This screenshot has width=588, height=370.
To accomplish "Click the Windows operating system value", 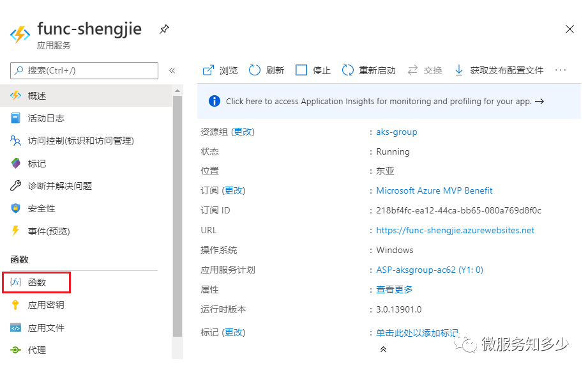I will pyautogui.click(x=395, y=250).
